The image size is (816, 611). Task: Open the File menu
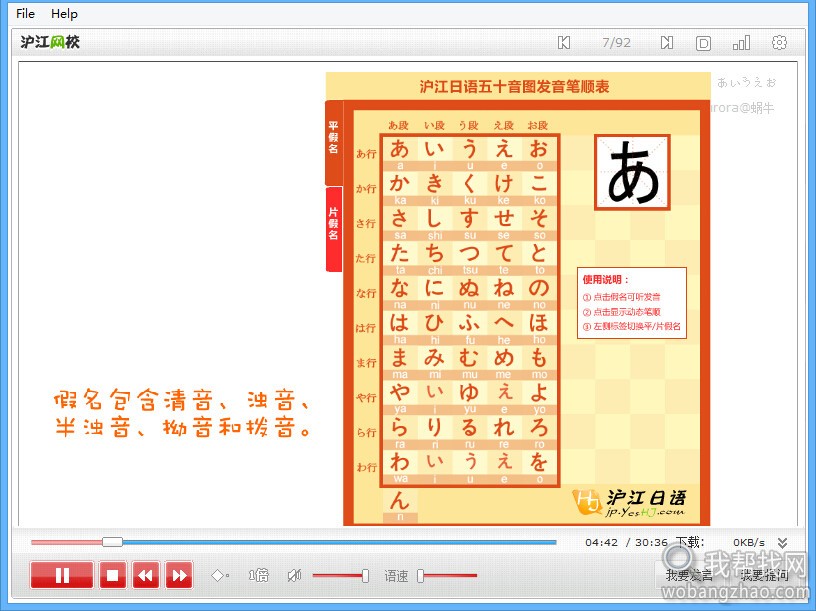[x=26, y=14]
